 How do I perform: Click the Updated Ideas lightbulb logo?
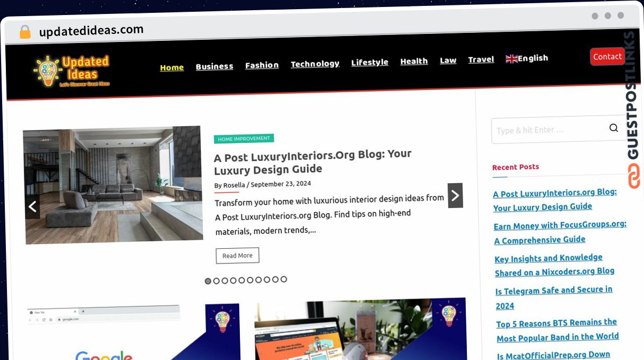click(72, 71)
